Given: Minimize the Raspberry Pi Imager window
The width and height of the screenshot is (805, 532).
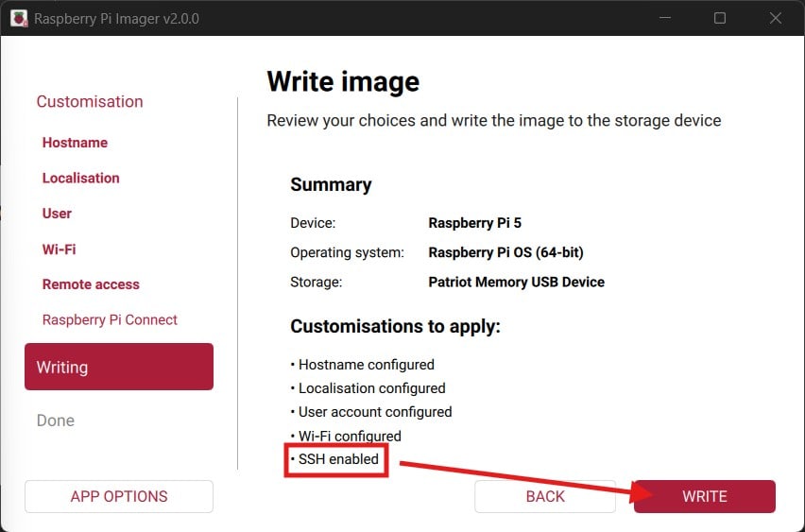Looking at the screenshot, I should [x=667, y=18].
